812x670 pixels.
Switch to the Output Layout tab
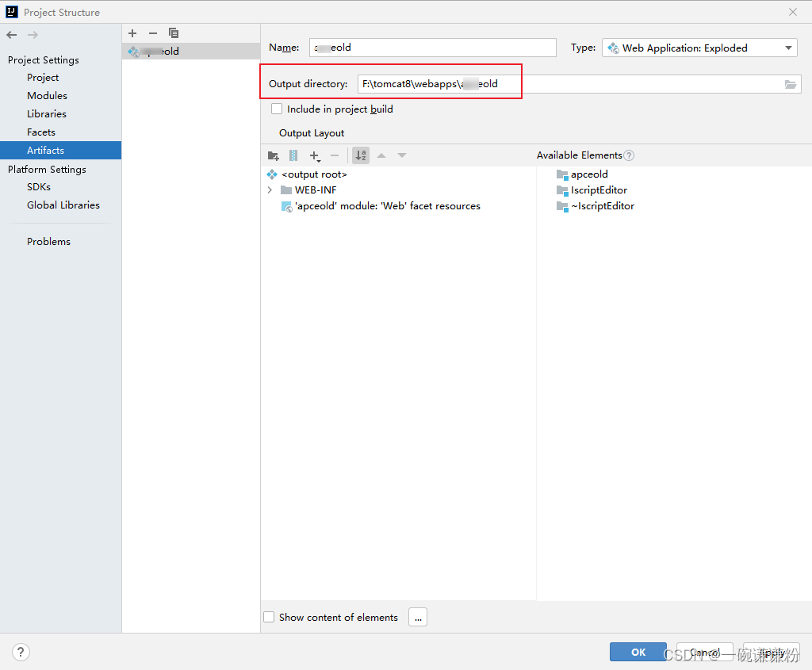(x=311, y=133)
